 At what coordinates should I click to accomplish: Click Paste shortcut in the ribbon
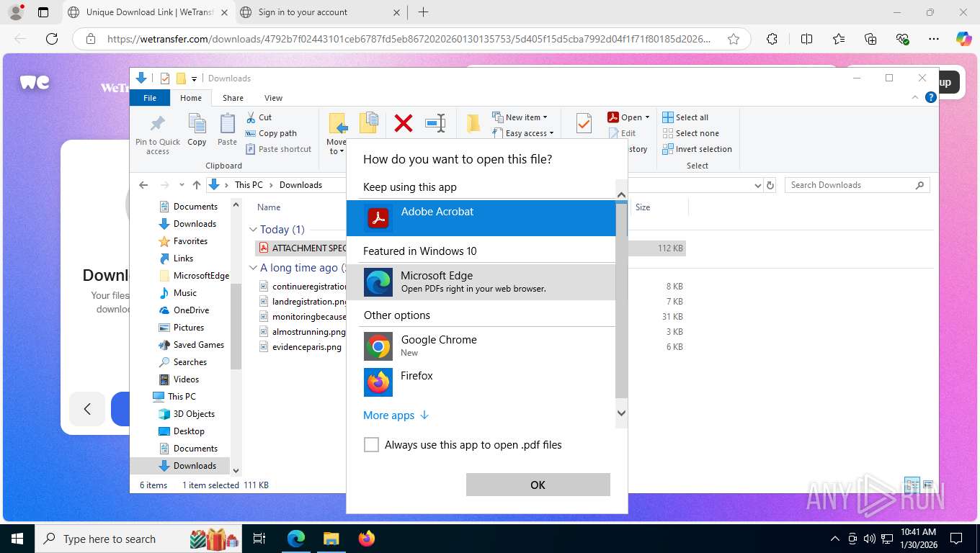pos(278,149)
